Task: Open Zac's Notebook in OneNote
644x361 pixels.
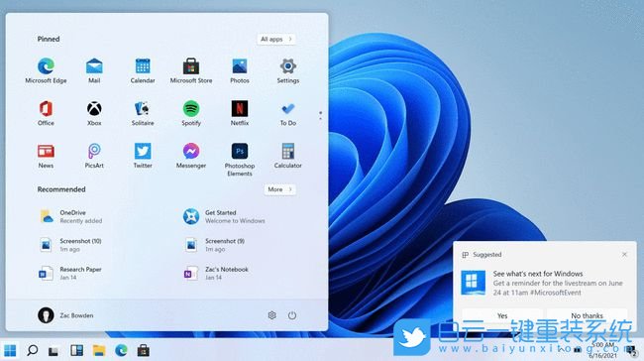Action: click(x=216, y=273)
